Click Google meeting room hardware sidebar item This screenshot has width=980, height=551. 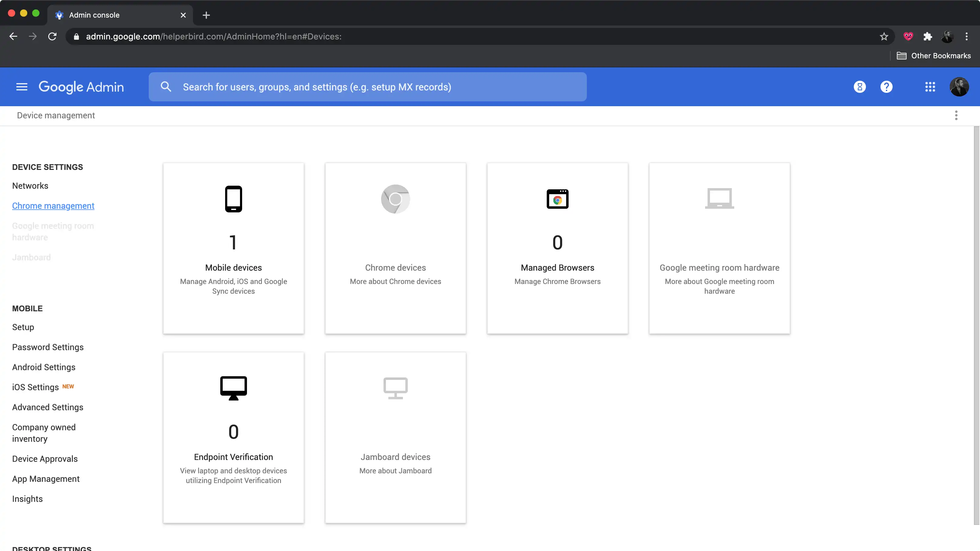pos(53,232)
